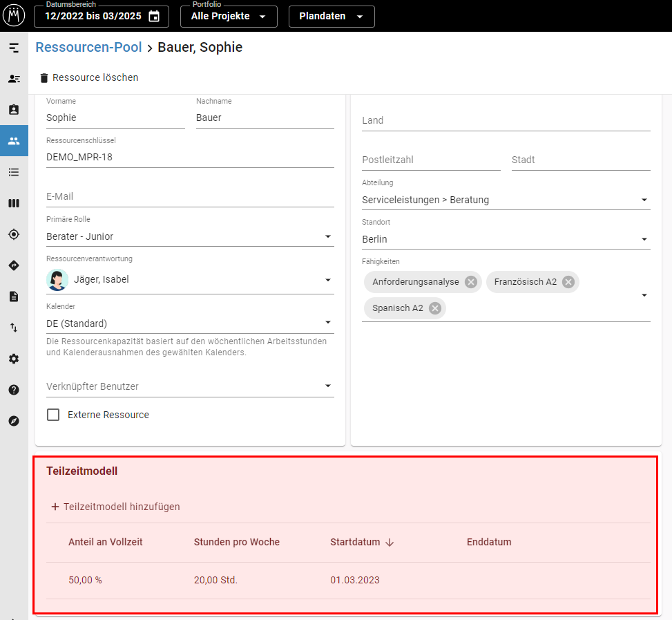
Task: Click the 20,00 Std. cell
Action: [215, 580]
